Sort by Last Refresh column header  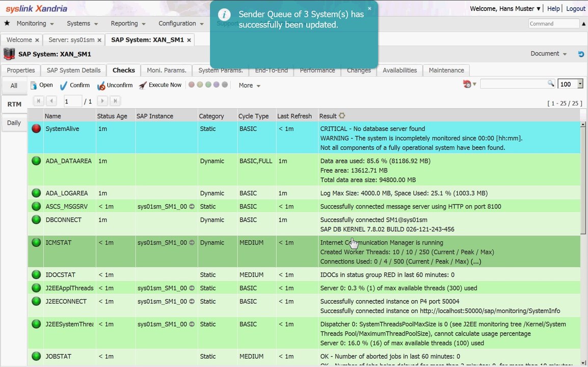pos(297,116)
